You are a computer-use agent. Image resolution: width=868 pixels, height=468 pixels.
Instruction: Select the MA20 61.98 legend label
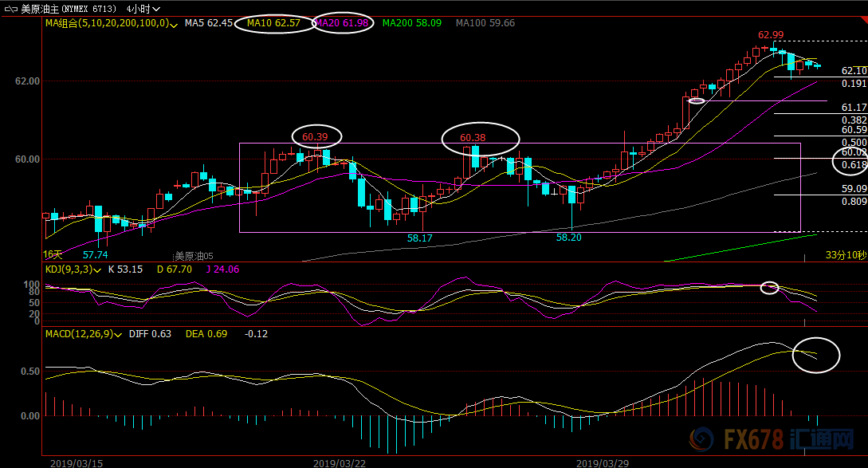click(x=342, y=24)
